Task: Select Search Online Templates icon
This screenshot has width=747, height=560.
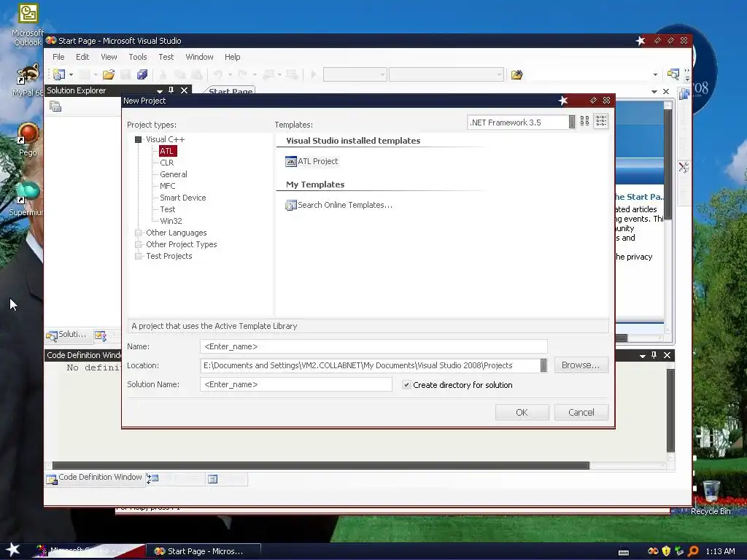Action: tap(290, 205)
